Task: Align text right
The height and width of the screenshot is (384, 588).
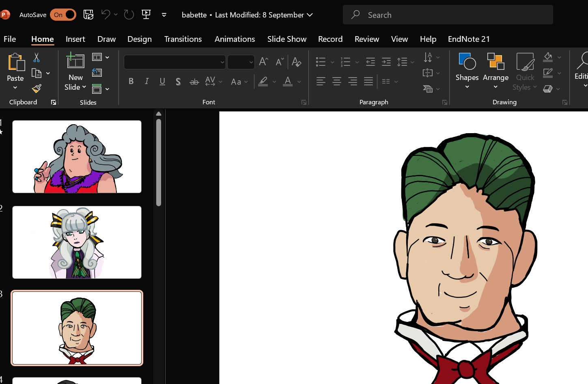Action: point(353,81)
